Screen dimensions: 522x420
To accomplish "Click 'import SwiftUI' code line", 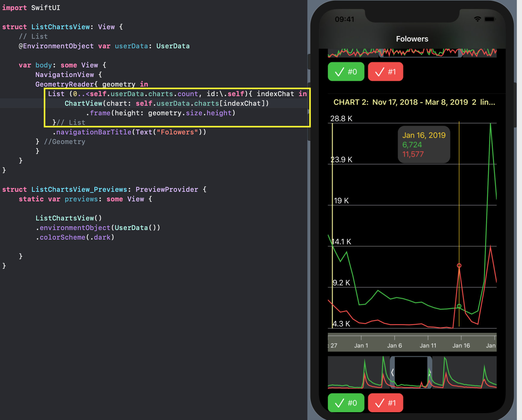I will (31, 8).
